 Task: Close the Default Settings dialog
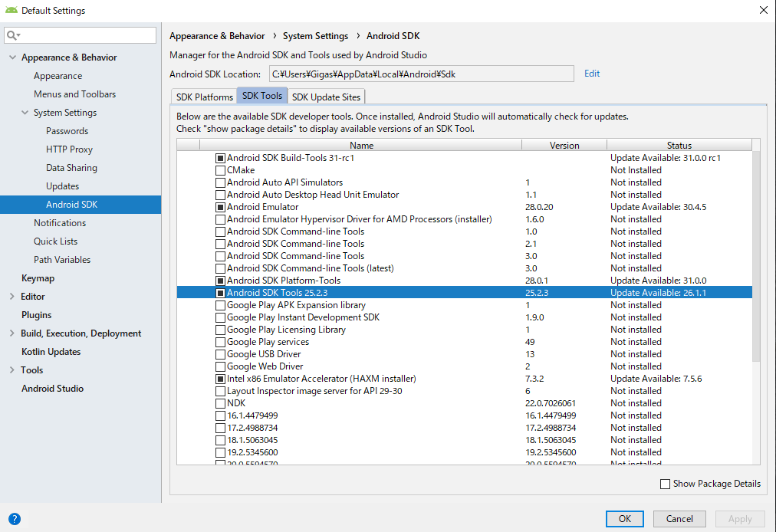[764, 10]
